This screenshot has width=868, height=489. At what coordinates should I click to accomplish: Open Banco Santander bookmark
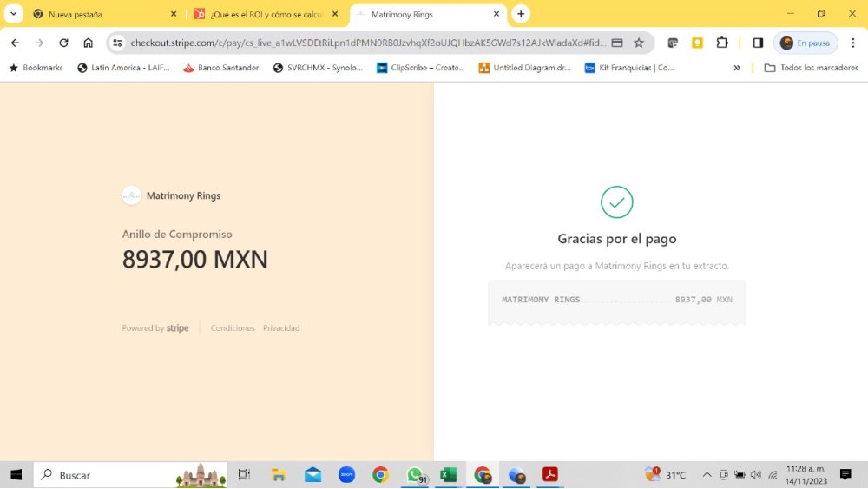(x=220, y=68)
